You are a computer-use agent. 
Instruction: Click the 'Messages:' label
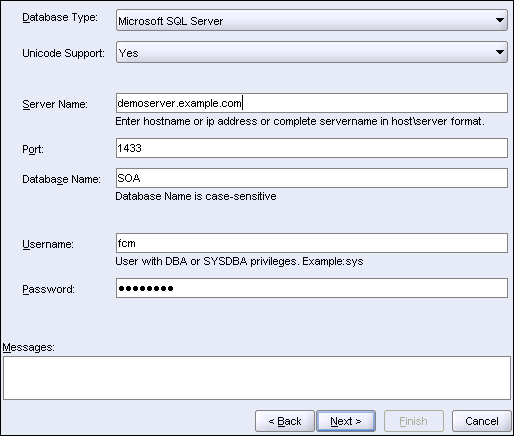[x=28, y=347]
